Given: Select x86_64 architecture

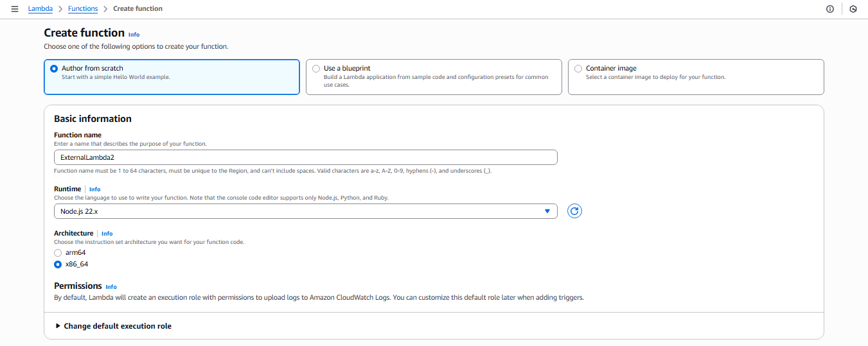Looking at the screenshot, I should pos(58,264).
